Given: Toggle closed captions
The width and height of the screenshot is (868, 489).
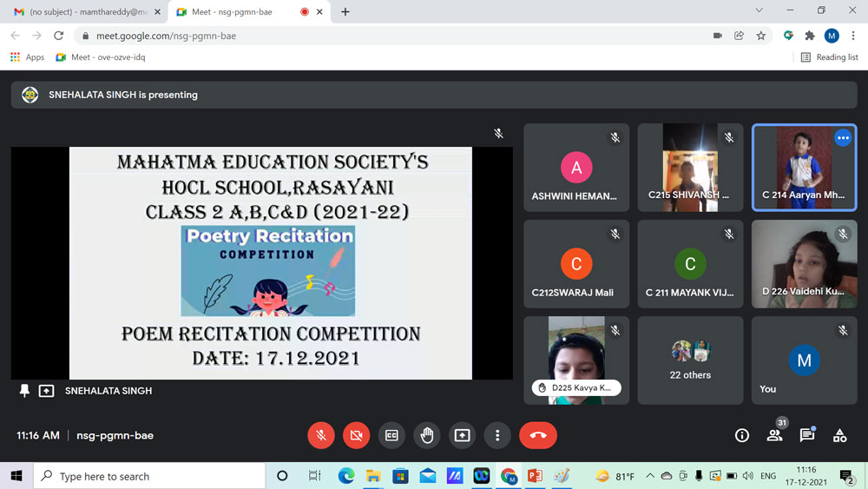Looking at the screenshot, I should coord(391,435).
